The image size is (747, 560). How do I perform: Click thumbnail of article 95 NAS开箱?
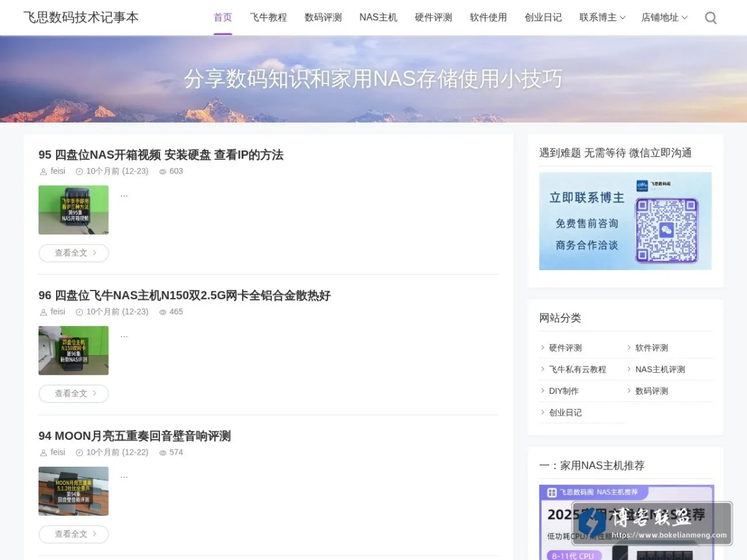click(x=73, y=210)
